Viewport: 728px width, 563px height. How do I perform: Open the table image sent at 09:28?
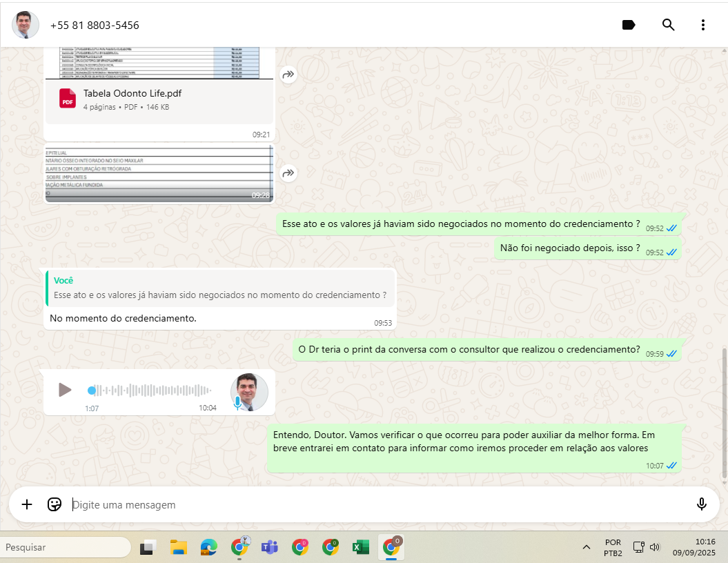(x=159, y=174)
